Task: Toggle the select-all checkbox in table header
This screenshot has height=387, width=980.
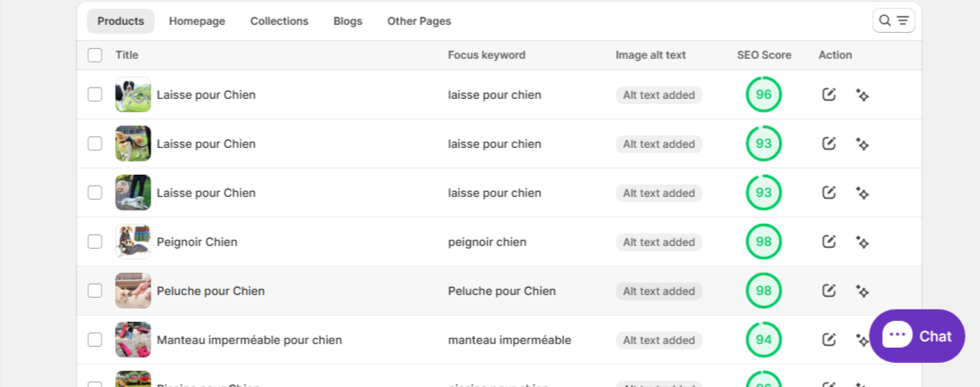Action: click(95, 55)
